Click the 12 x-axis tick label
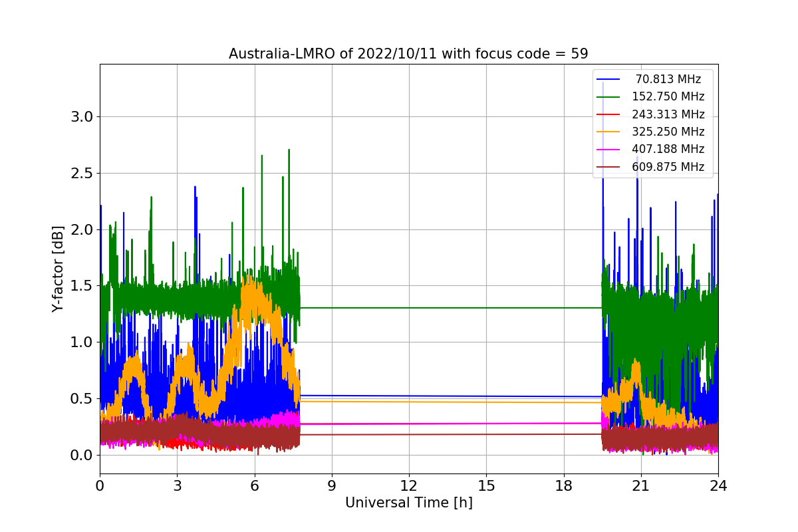Image resolution: width=798 pixels, height=532 pixels. (408, 486)
